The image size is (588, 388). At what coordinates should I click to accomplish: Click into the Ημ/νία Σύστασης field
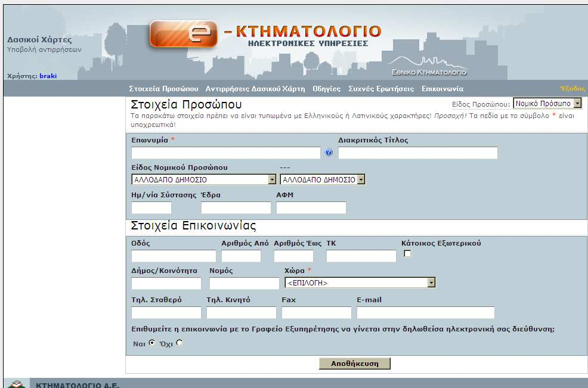tap(151, 207)
